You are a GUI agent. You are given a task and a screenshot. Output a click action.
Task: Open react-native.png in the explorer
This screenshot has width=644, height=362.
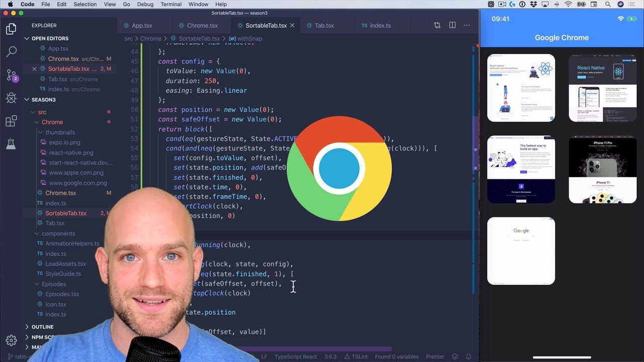(x=70, y=152)
